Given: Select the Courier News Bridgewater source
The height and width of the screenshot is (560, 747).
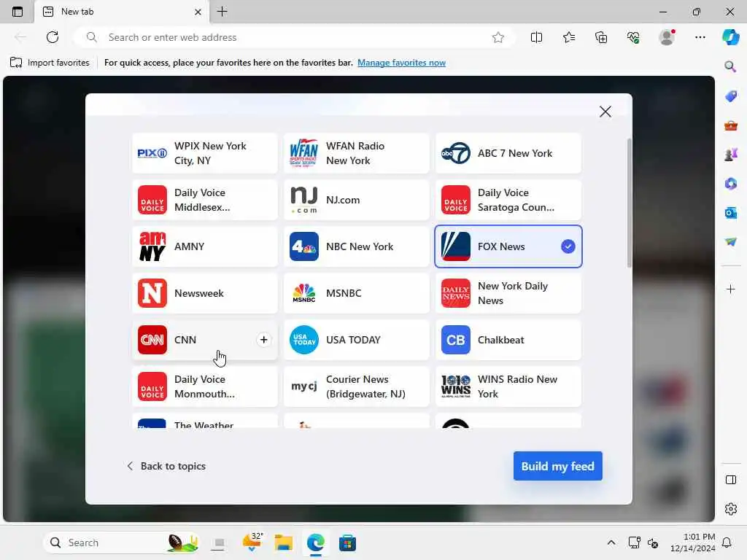Looking at the screenshot, I should [x=356, y=386].
